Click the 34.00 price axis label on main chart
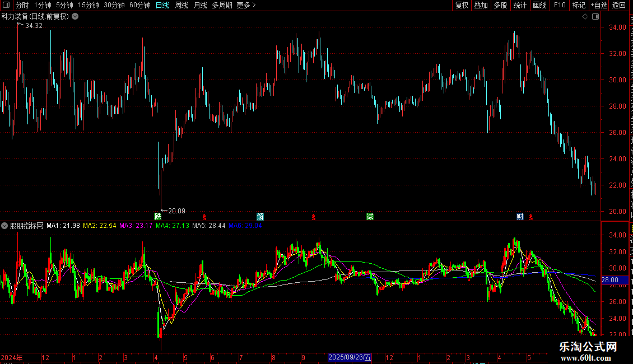 [618, 27]
